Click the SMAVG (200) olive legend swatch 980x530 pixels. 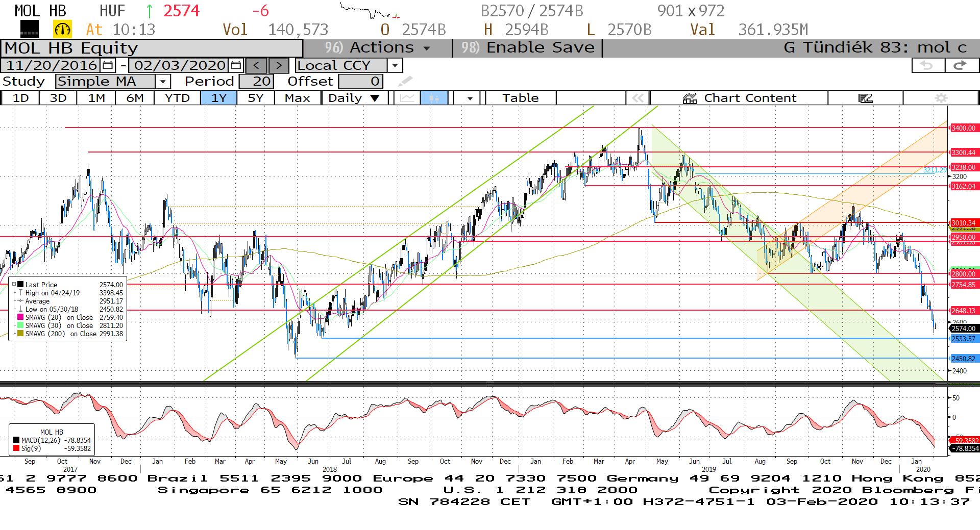20,334
